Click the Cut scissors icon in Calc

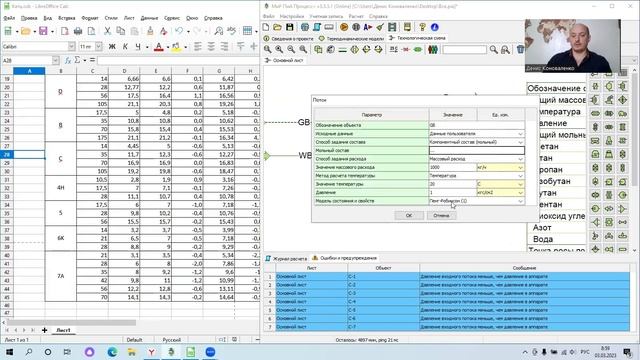pyautogui.click(x=107, y=31)
